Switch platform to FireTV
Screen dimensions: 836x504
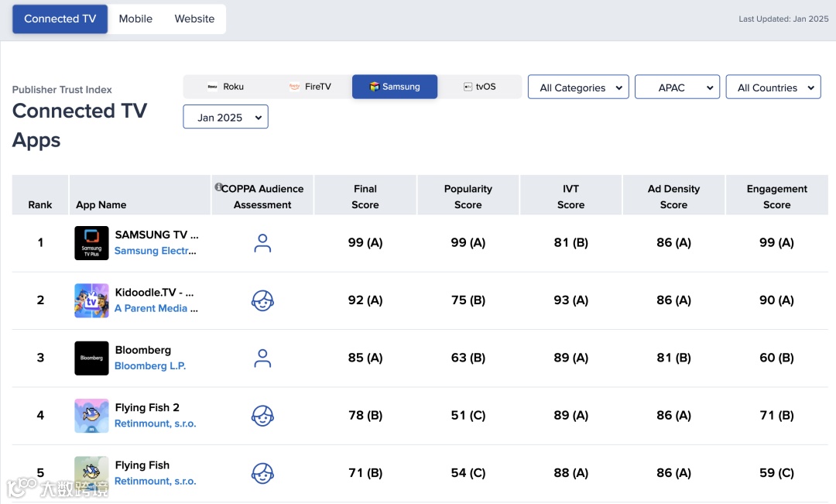310,87
